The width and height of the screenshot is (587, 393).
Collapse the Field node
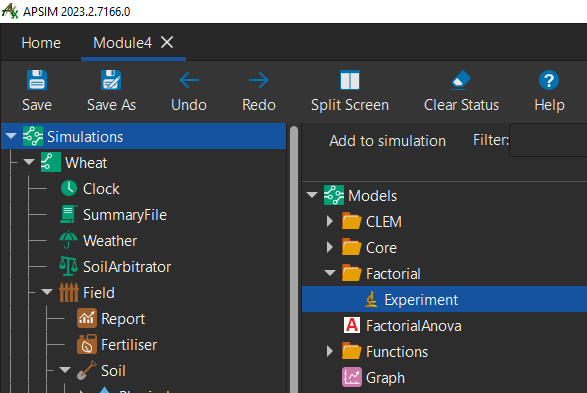point(47,292)
